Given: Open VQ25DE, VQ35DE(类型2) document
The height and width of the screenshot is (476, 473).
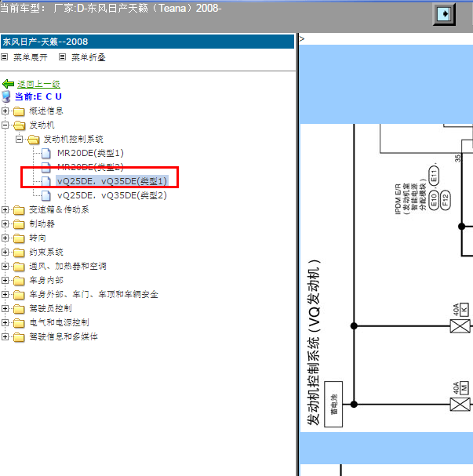Looking at the screenshot, I should pyautogui.click(x=112, y=195).
